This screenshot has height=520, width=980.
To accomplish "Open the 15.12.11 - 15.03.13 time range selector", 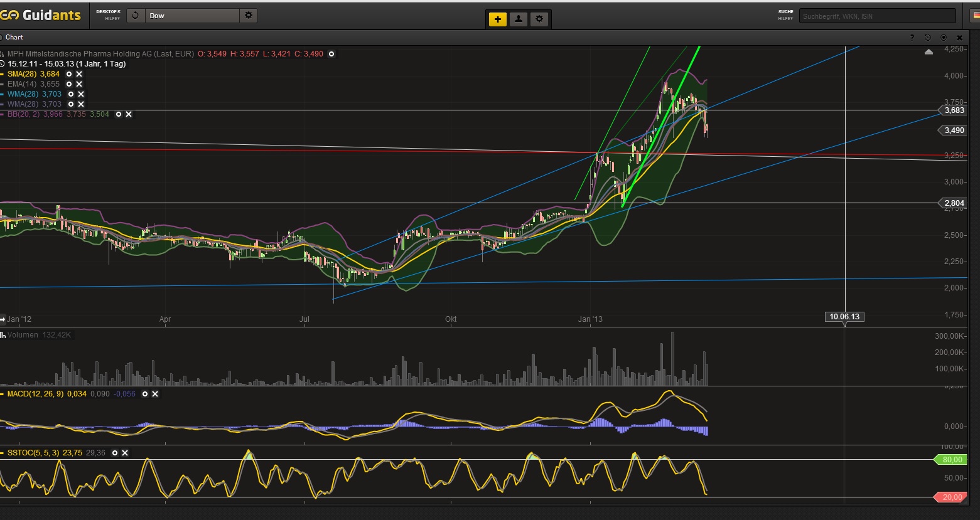I will [x=67, y=64].
